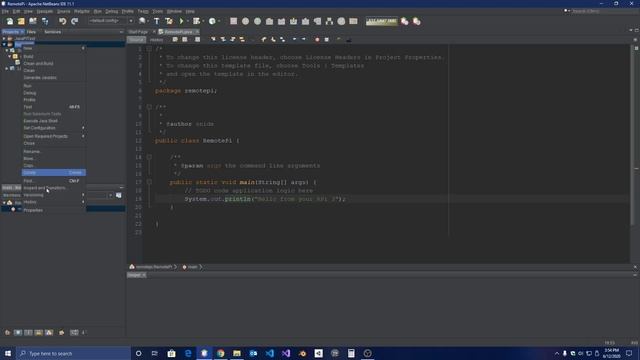Toggle the third Navigator filter button at bottom

click(28, 333)
